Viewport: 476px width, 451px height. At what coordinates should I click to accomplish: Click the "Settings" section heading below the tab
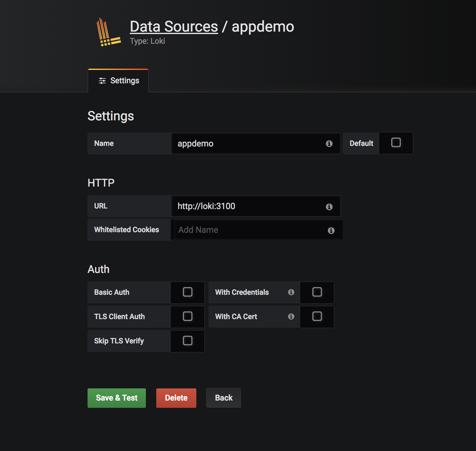pos(111,116)
